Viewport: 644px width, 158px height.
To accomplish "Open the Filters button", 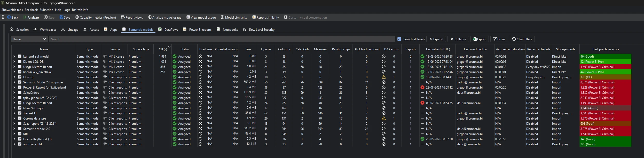I will pos(499,39).
